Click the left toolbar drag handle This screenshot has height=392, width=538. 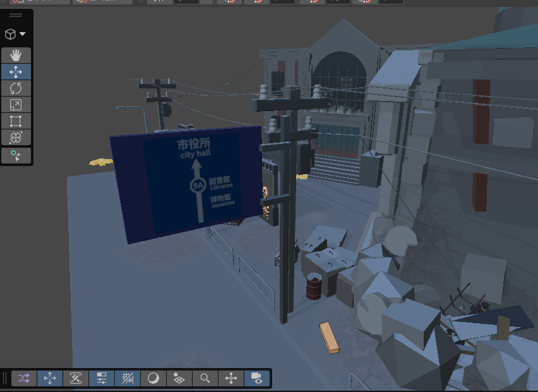pos(16,15)
